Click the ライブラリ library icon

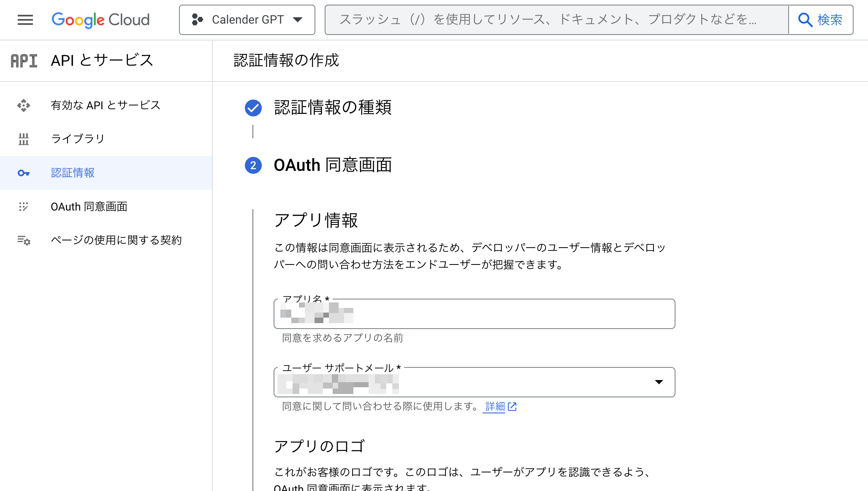(x=24, y=139)
